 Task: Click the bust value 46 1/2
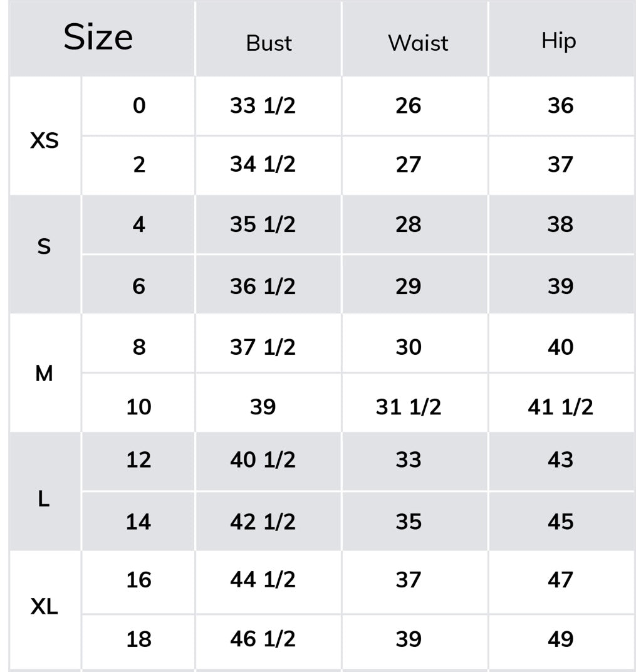tap(263, 639)
